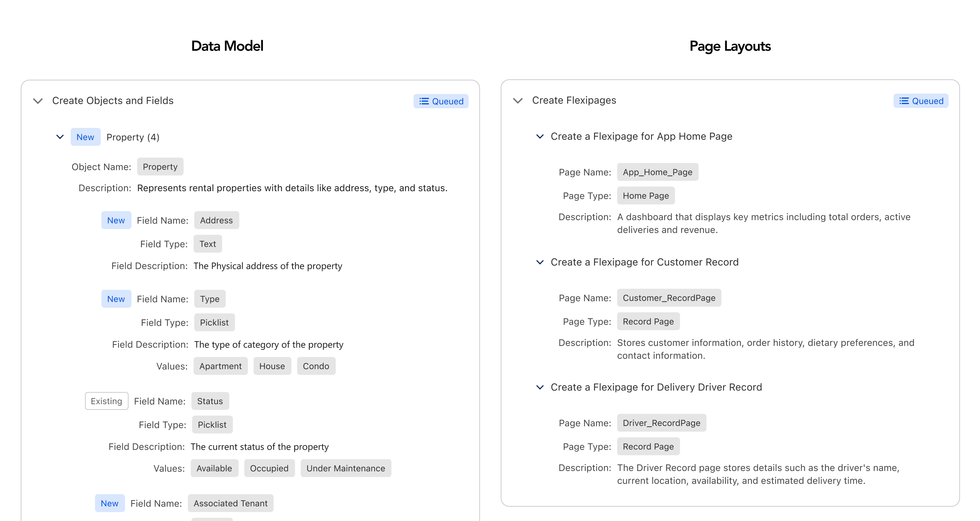980x521 pixels.
Task: Click the Existing badge for the Status field
Action: point(106,401)
